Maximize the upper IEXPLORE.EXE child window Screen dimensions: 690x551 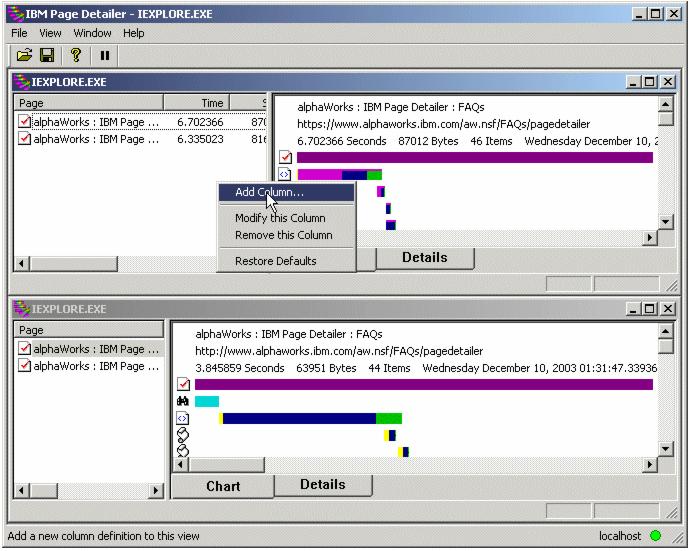click(x=650, y=82)
